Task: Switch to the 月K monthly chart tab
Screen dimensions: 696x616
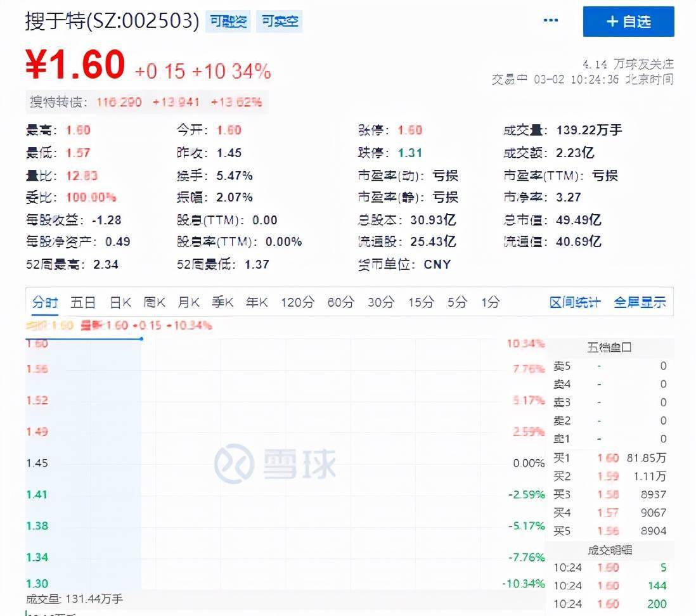Action: coord(188,302)
